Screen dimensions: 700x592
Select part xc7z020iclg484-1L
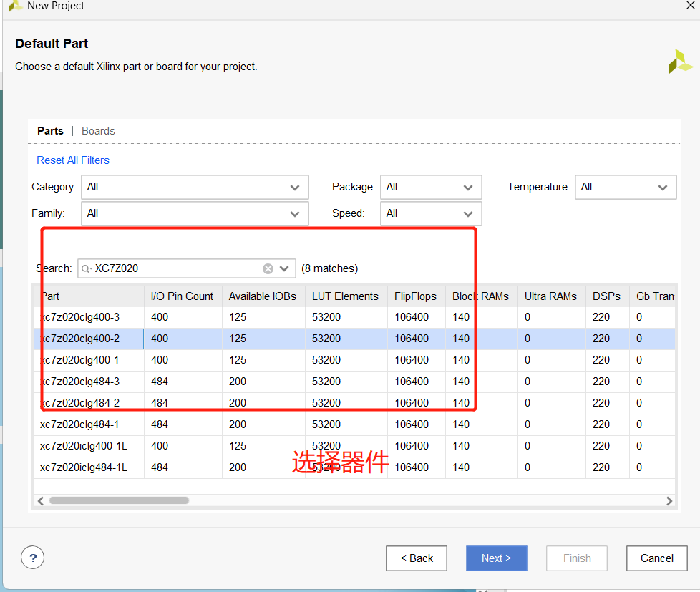354,467
